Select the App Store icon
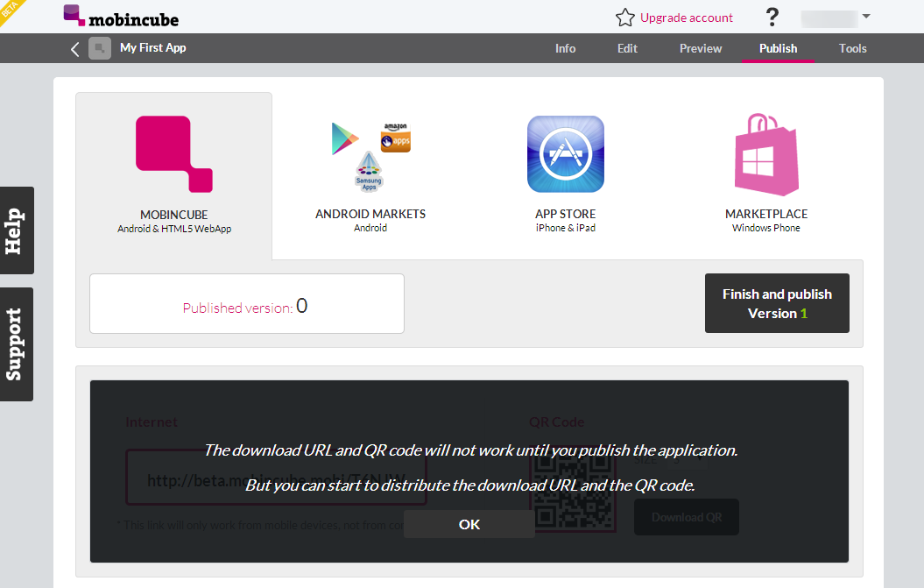The width and height of the screenshot is (924, 588). pyautogui.click(x=565, y=154)
